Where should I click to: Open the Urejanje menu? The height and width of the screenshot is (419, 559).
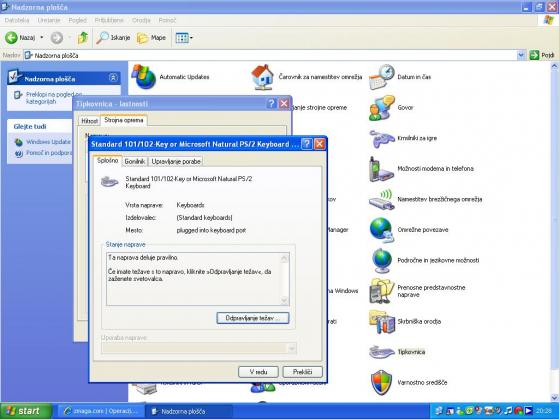point(49,20)
